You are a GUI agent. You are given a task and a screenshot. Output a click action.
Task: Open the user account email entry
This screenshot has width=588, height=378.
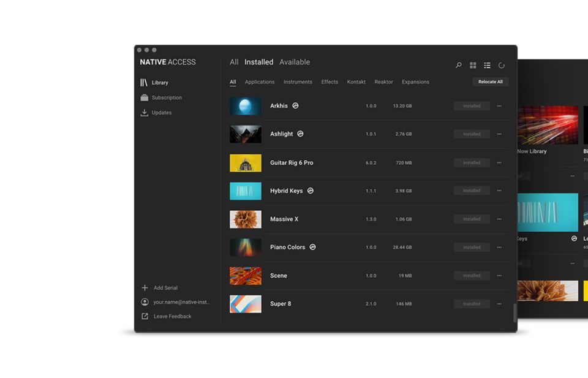pyautogui.click(x=181, y=302)
